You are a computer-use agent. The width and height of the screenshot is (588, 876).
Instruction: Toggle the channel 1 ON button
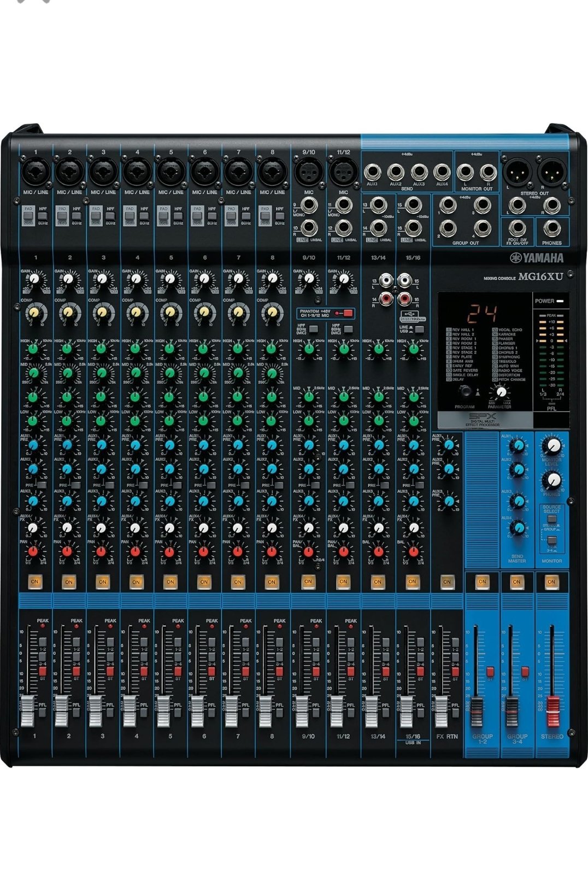point(34,581)
